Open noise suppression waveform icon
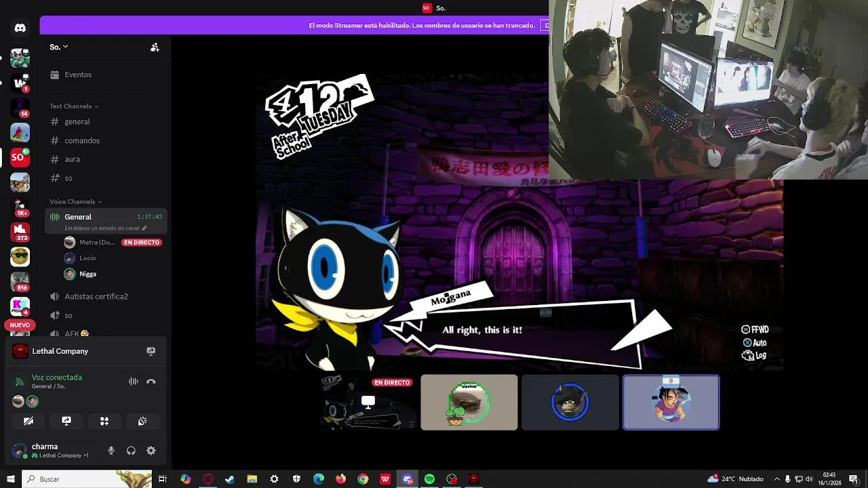 click(x=134, y=382)
